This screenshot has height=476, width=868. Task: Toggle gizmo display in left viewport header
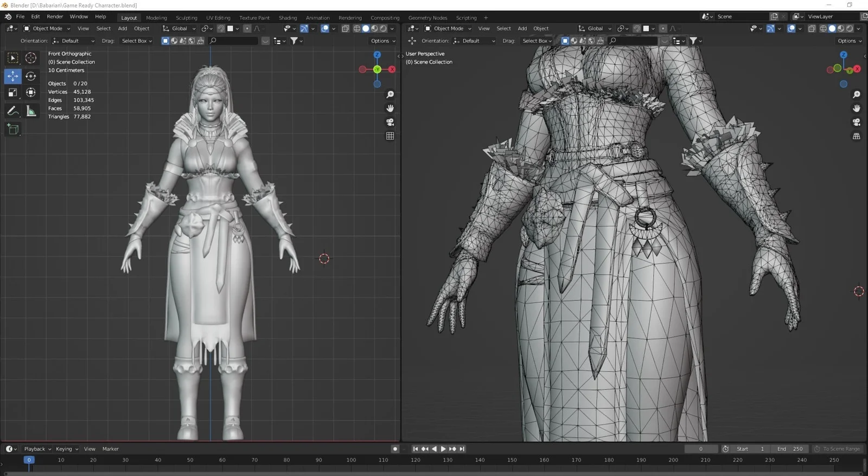304,28
